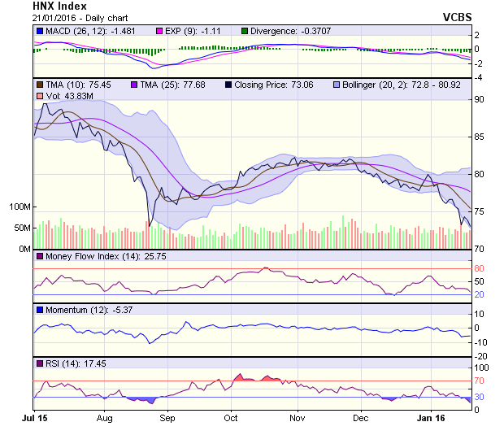Click the purple TMA (25) legend swatch
504x435 pixels.
click(x=133, y=84)
